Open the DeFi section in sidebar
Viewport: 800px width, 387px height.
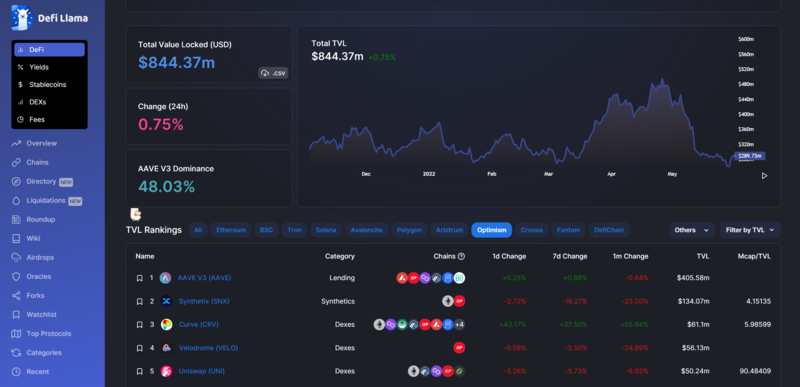tap(49, 49)
